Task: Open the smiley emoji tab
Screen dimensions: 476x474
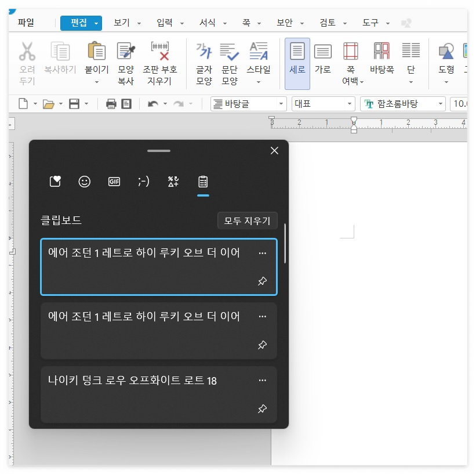Action: coord(85,182)
